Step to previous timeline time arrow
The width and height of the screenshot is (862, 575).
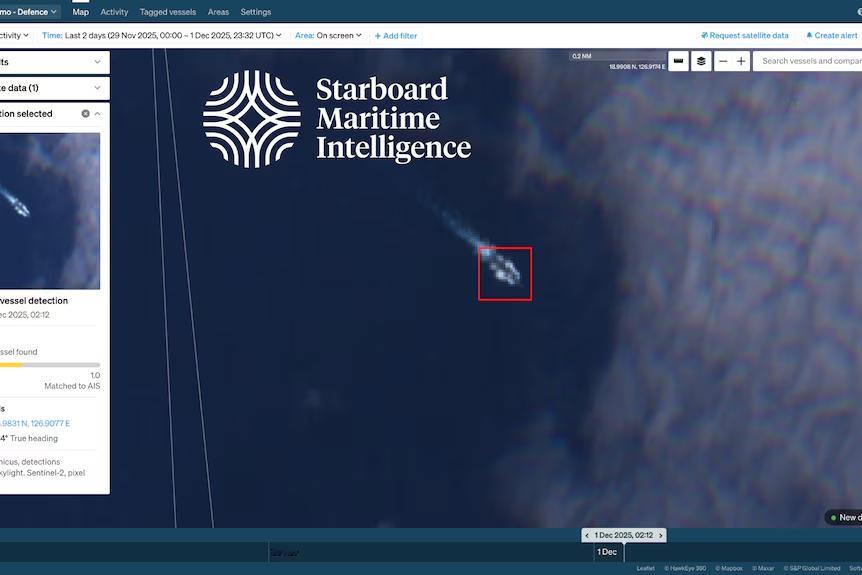coord(587,535)
